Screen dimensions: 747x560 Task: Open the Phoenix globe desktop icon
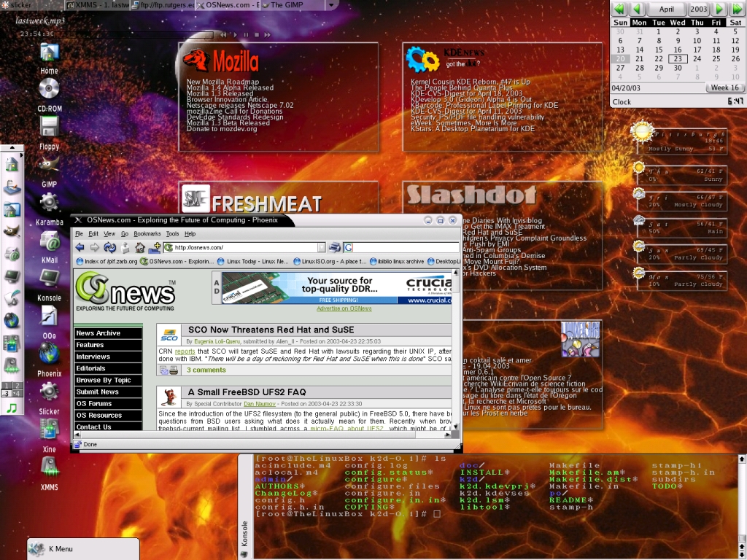coord(49,354)
